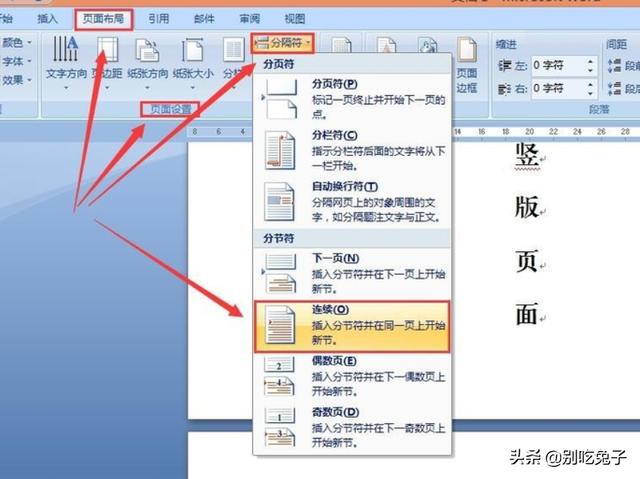Click the right indent icon beside 右
Screen dimensions: 640x479
[505, 89]
